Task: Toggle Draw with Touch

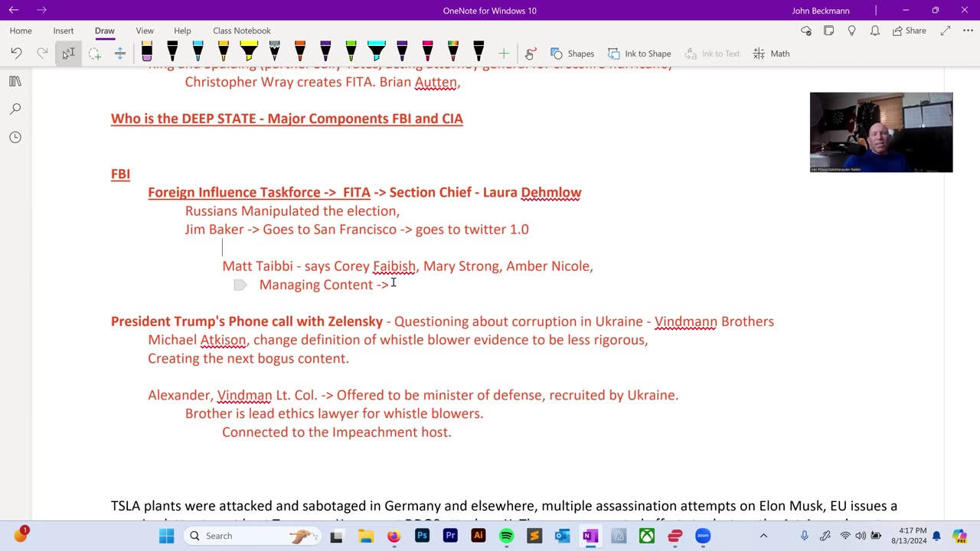Action: (529, 54)
